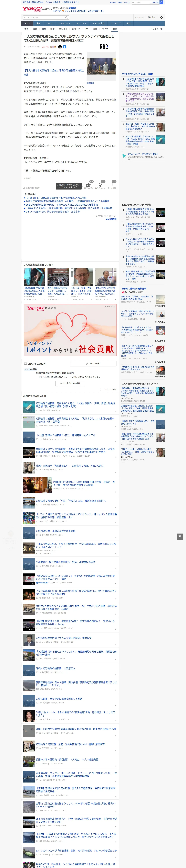Play the 1:50 ranked video thumbnail
This screenshot has height=868, width=186.
point(160,243)
